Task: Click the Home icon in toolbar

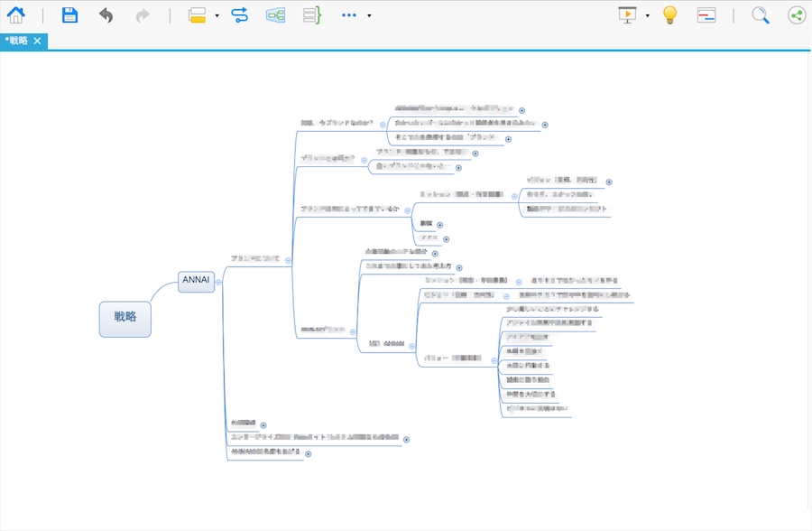Action: [15, 15]
